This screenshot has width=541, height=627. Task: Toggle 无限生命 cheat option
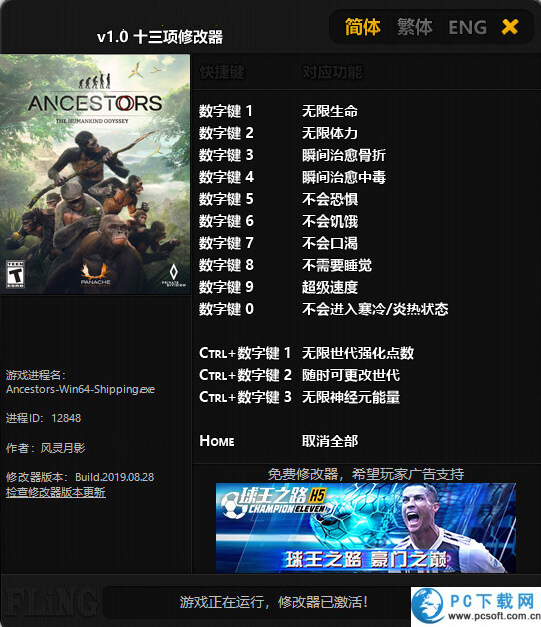(x=330, y=111)
